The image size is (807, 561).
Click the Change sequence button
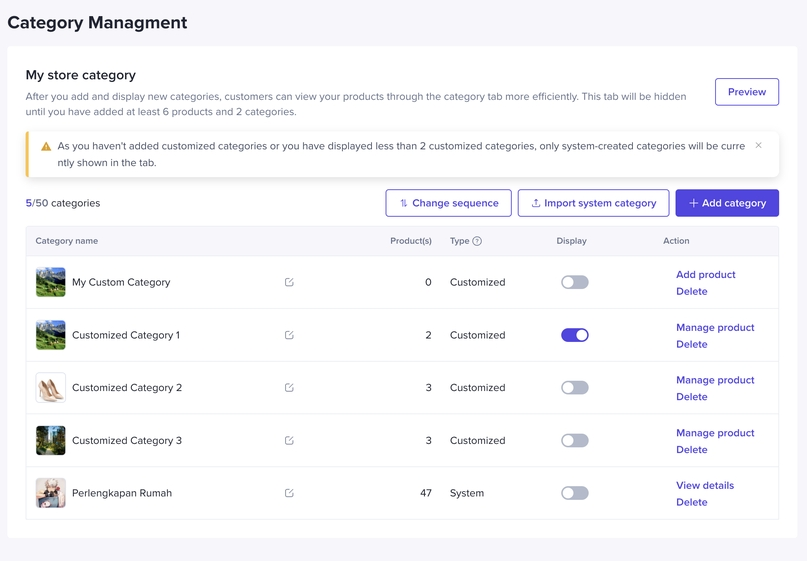448,203
